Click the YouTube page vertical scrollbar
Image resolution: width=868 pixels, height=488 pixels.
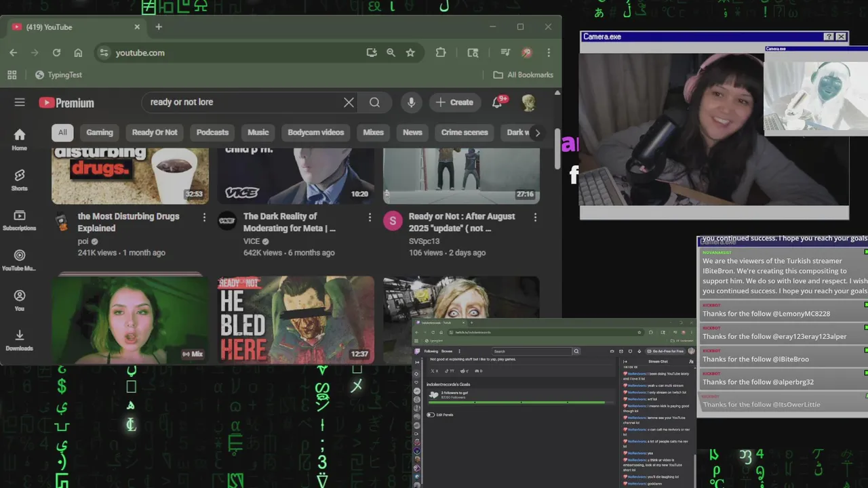tap(557, 149)
